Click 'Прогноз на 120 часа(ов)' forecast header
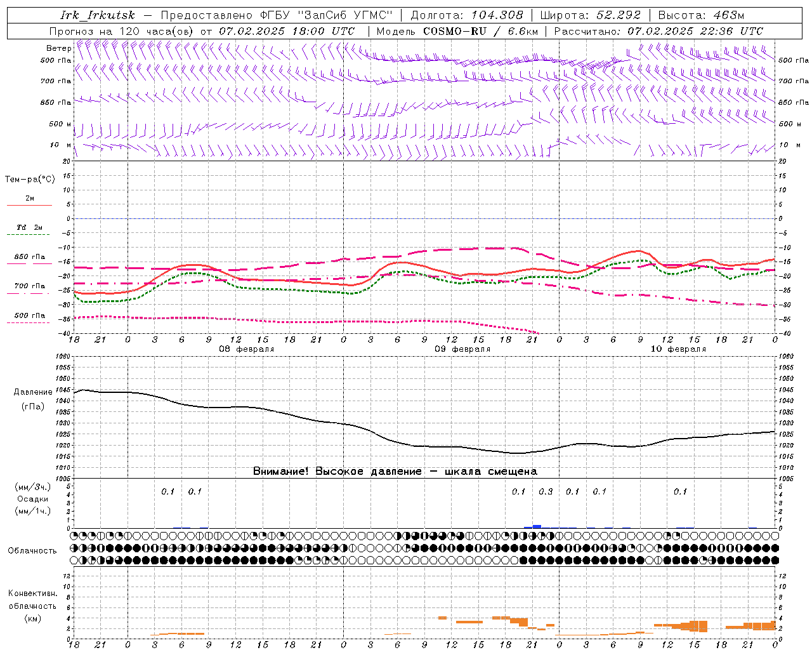This screenshot has width=812, height=650. [122, 31]
